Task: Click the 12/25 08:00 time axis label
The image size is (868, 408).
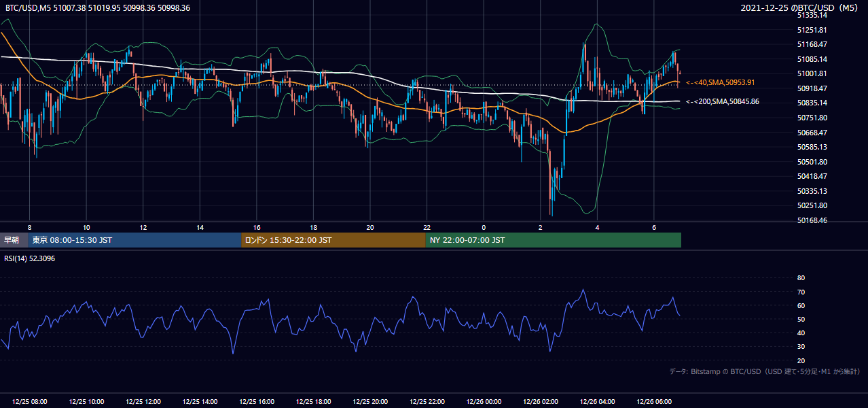Action: (29, 402)
